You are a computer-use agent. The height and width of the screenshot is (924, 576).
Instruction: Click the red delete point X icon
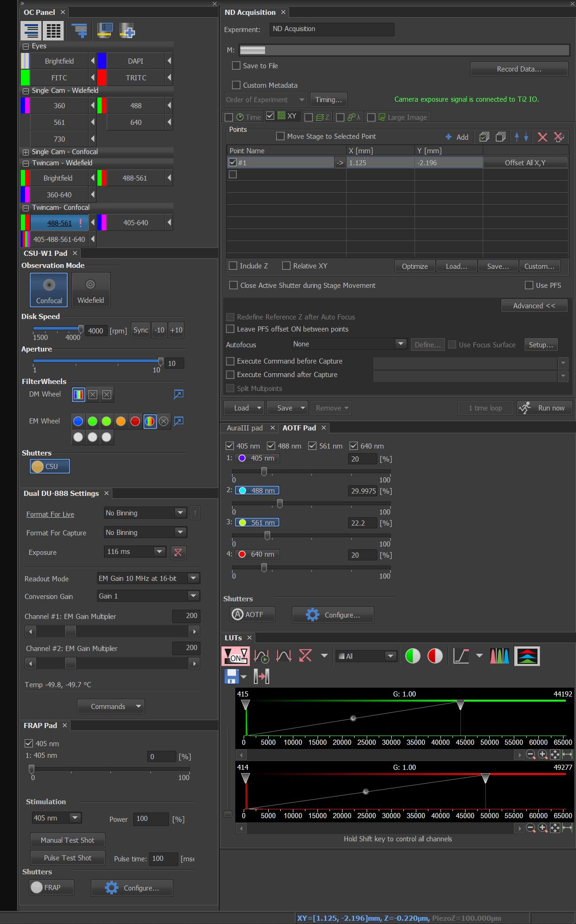pyautogui.click(x=542, y=137)
